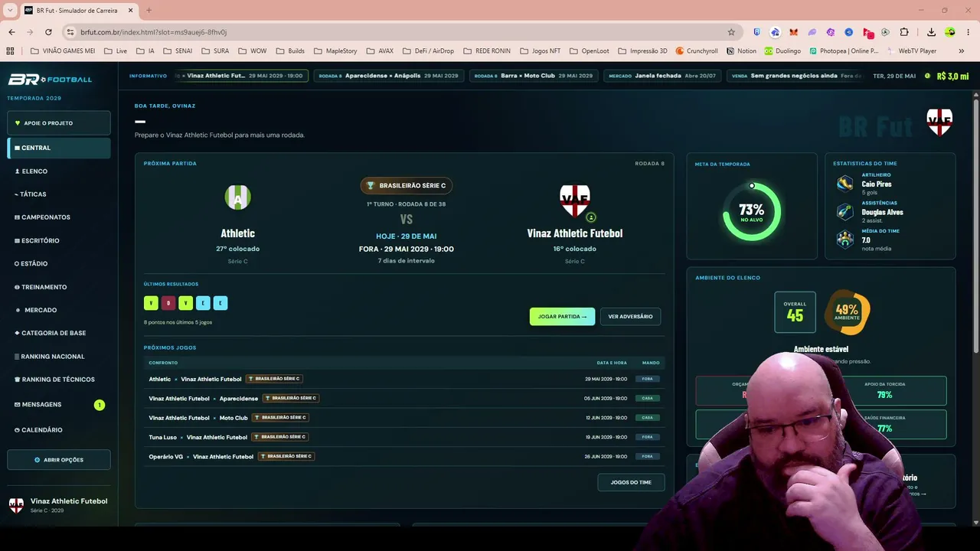This screenshot has height=551, width=980.
Task: Open the DeFi / AirDrop bookmark folder
Action: click(427, 51)
